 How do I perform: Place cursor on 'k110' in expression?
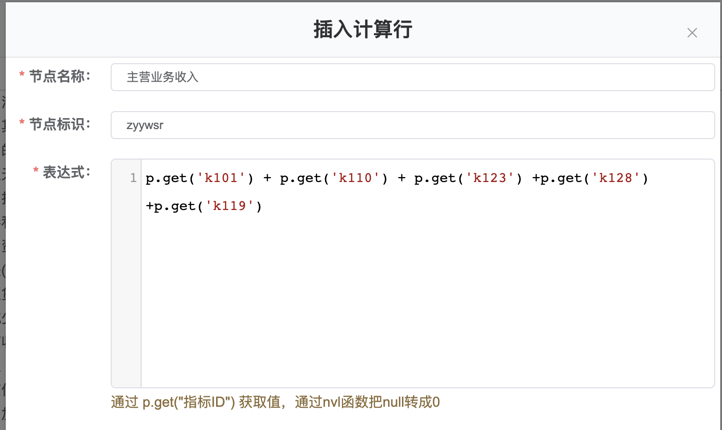coord(355,179)
